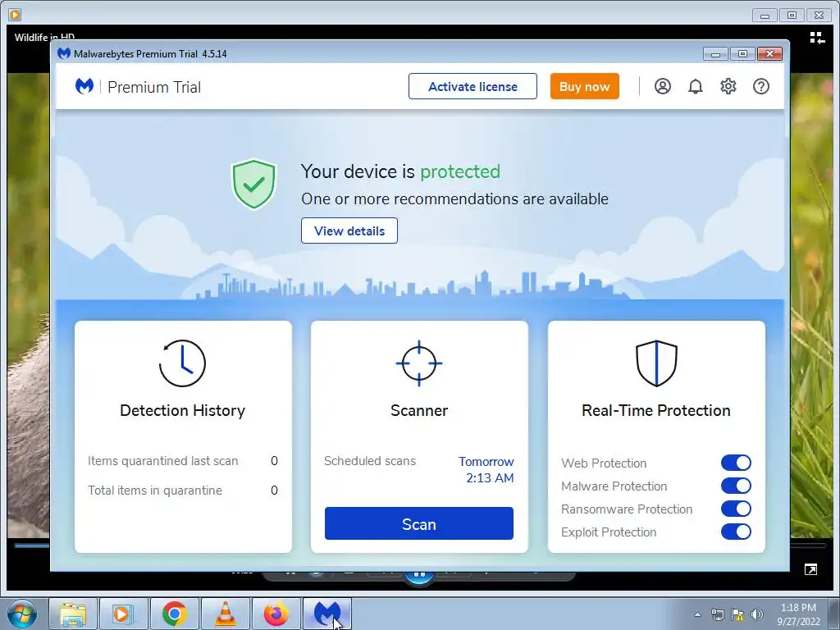Viewport: 840px width, 630px height.
Task: Click the Web Protection label
Action: click(x=604, y=463)
